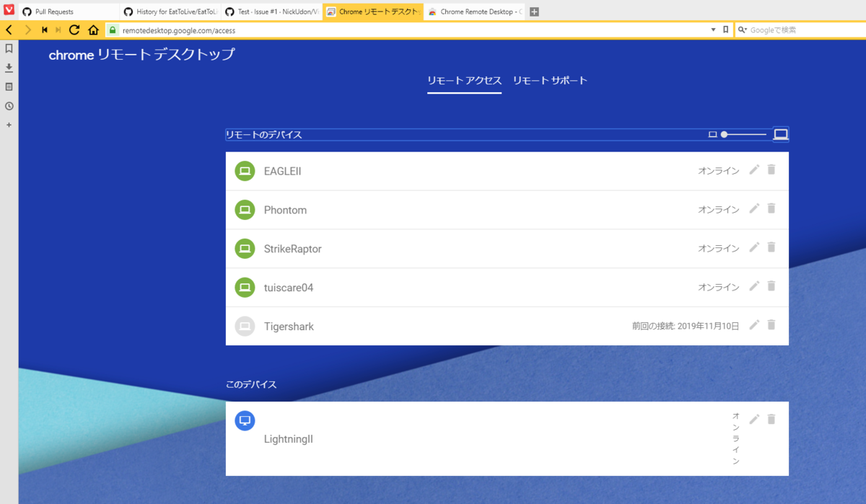Screen dimensions: 866x504
Task: Delete the EAGLEII device
Action: [x=771, y=169]
